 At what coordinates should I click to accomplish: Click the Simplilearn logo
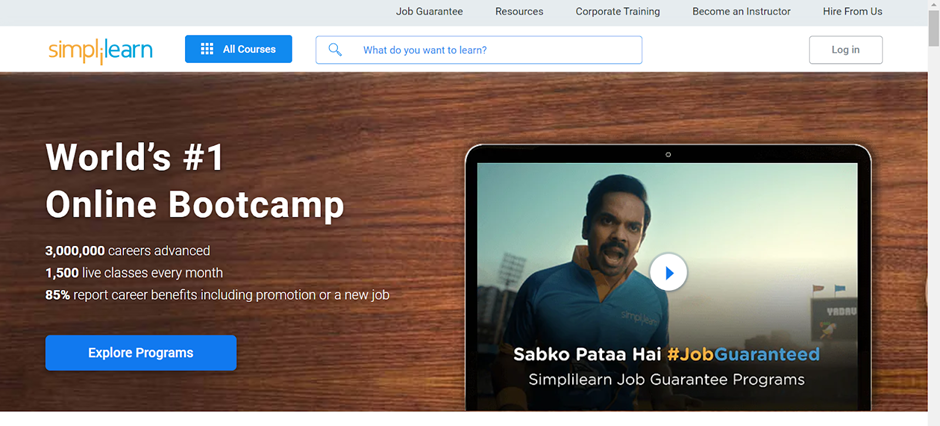(100, 51)
